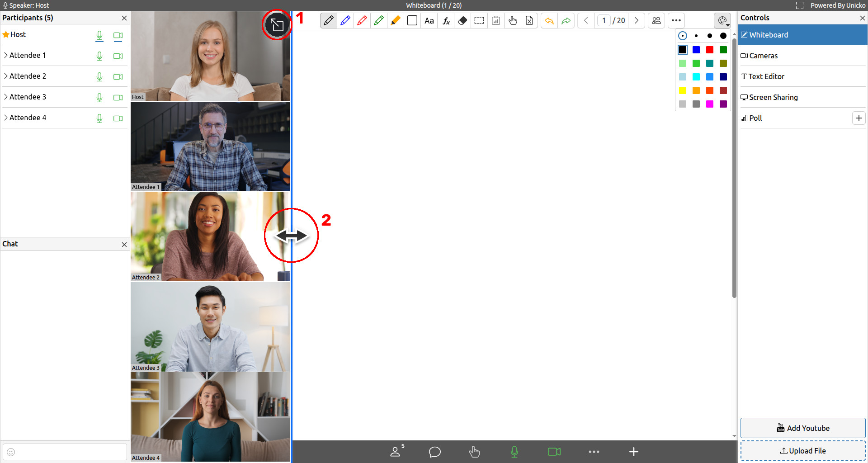This screenshot has height=463, width=868.
Task: Open the Screen Sharing control
Action: pyautogui.click(x=803, y=97)
